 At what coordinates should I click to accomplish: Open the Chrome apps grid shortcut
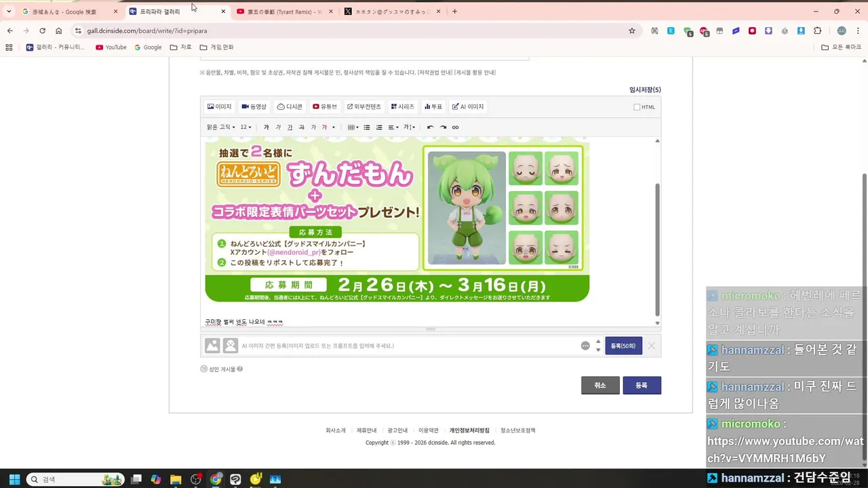[x=9, y=47]
